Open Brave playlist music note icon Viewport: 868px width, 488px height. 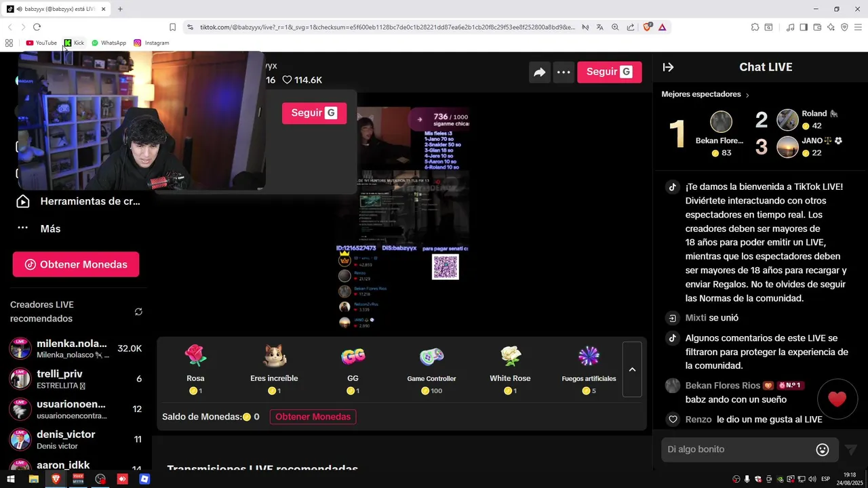pyautogui.click(x=790, y=27)
